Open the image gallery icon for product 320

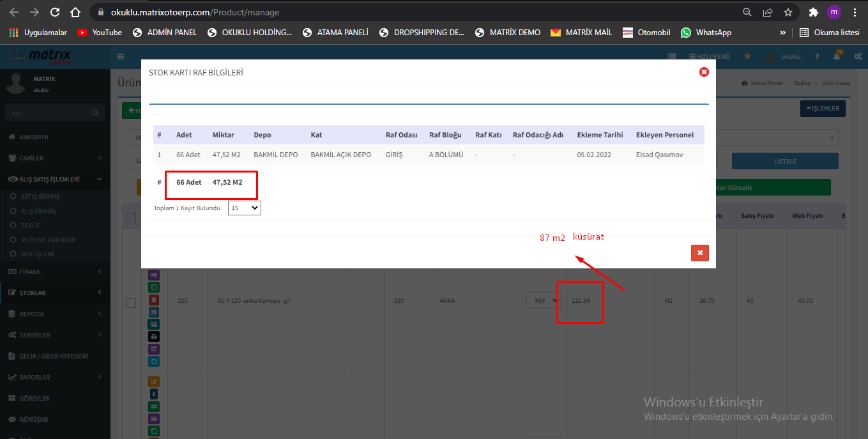153,325
